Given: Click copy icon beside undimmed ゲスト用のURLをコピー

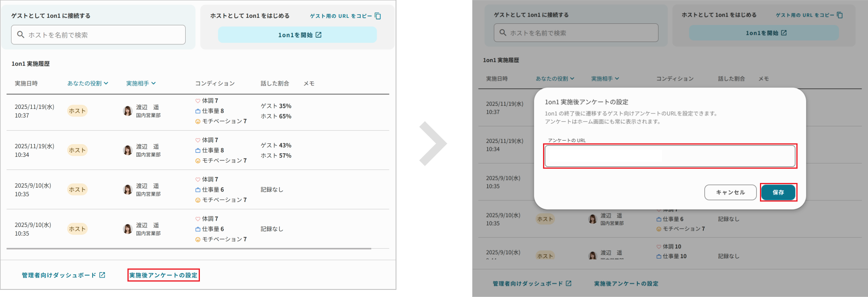Looking at the screenshot, I should point(378,16).
